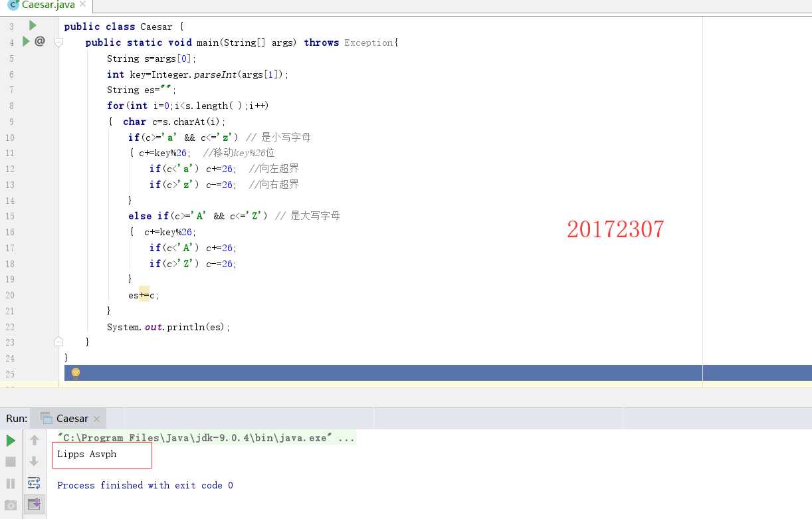The height and width of the screenshot is (519, 812).
Task: Click the 'Lipps Asvph' output text
Action: click(87, 455)
